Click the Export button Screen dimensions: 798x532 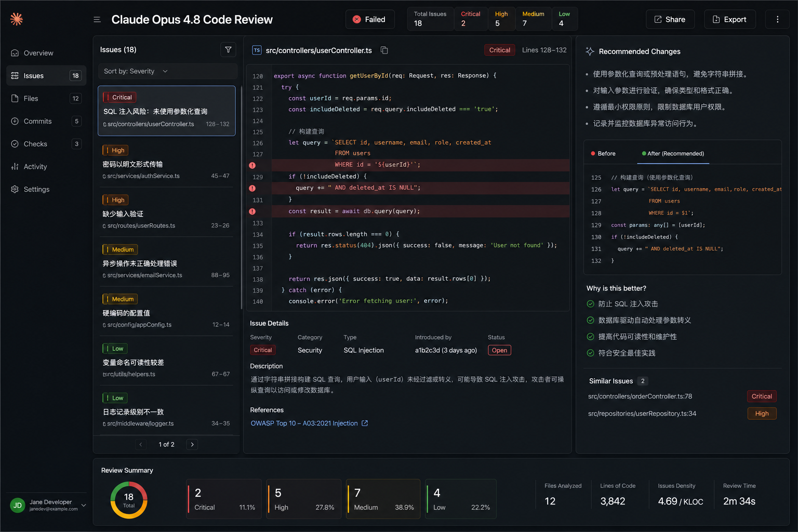click(x=729, y=20)
